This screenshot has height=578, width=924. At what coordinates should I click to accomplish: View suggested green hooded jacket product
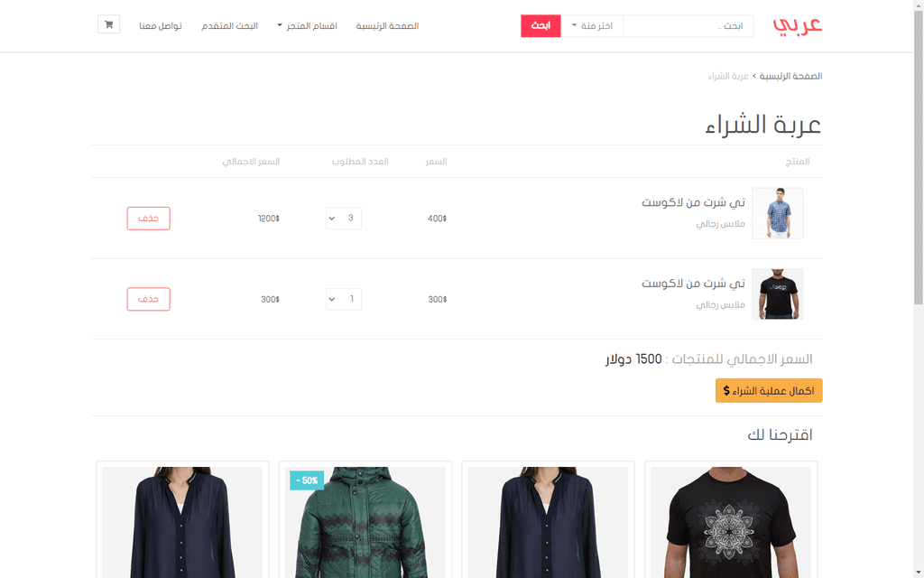(365, 522)
